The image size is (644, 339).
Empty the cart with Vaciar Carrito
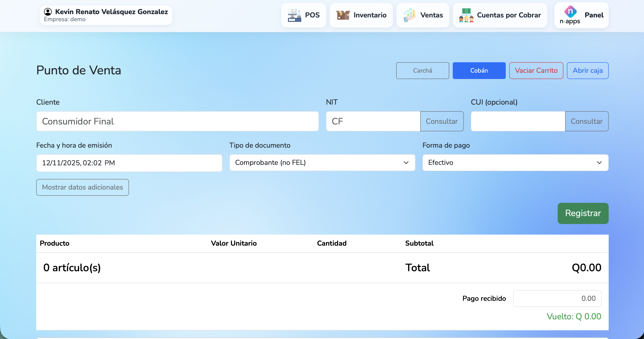point(536,71)
